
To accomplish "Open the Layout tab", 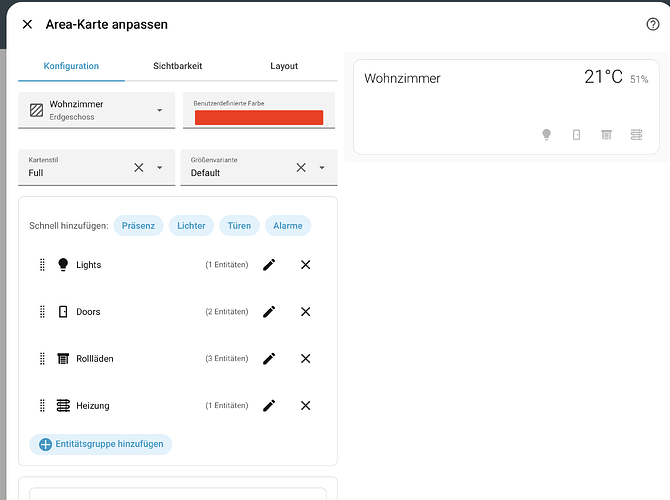I will tap(284, 66).
